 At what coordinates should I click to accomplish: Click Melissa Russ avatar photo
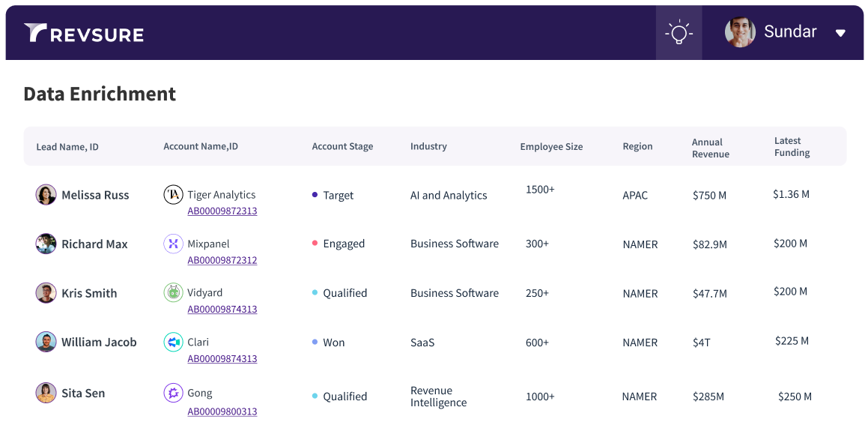pos(46,195)
